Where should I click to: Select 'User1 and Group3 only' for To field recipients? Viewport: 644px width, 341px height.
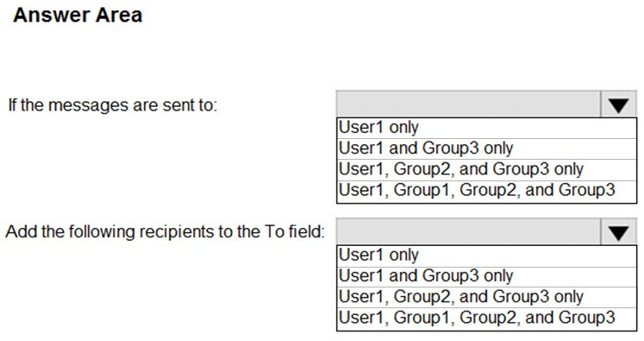click(487, 276)
